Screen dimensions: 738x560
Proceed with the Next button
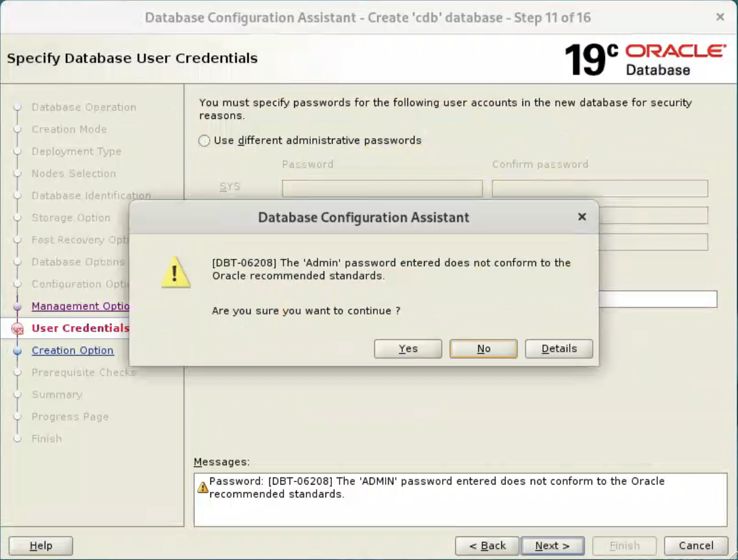pyautogui.click(x=553, y=545)
